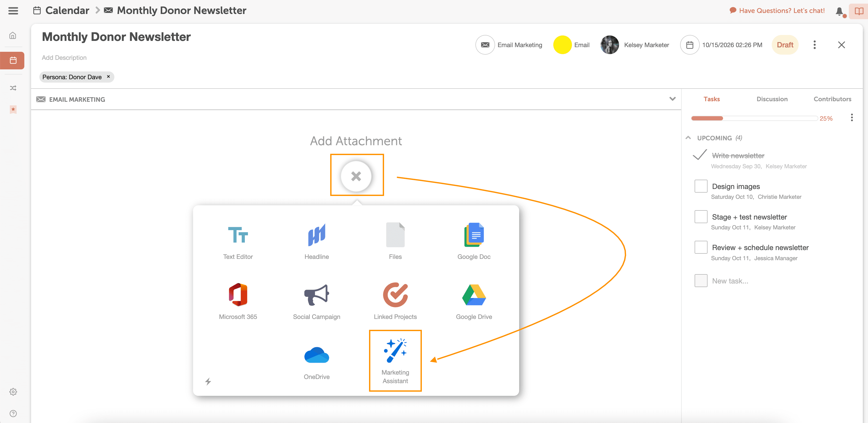This screenshot has width=868, height=423.
Task: Click the yellow Email color swatch
Action: [x=562, y=45]
